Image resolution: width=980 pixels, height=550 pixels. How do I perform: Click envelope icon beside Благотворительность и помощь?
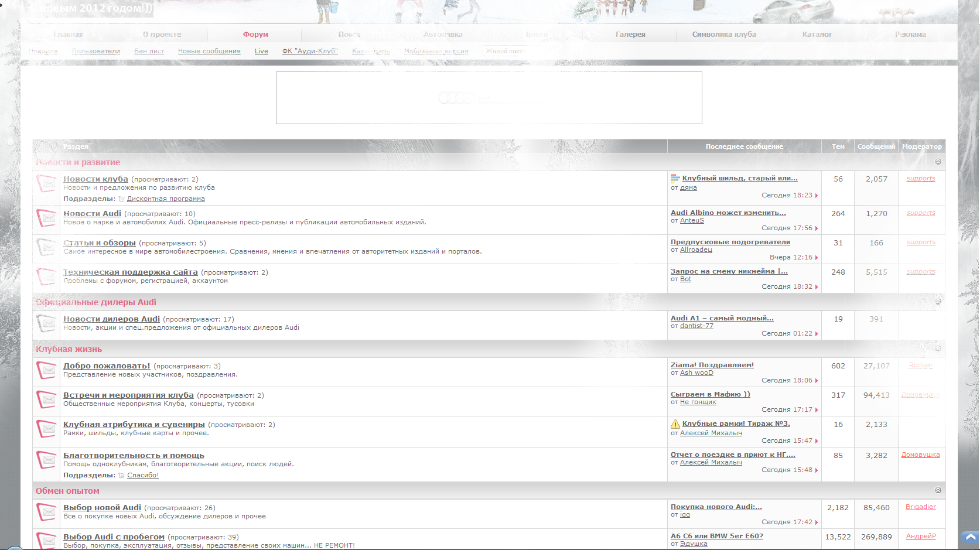46,460
